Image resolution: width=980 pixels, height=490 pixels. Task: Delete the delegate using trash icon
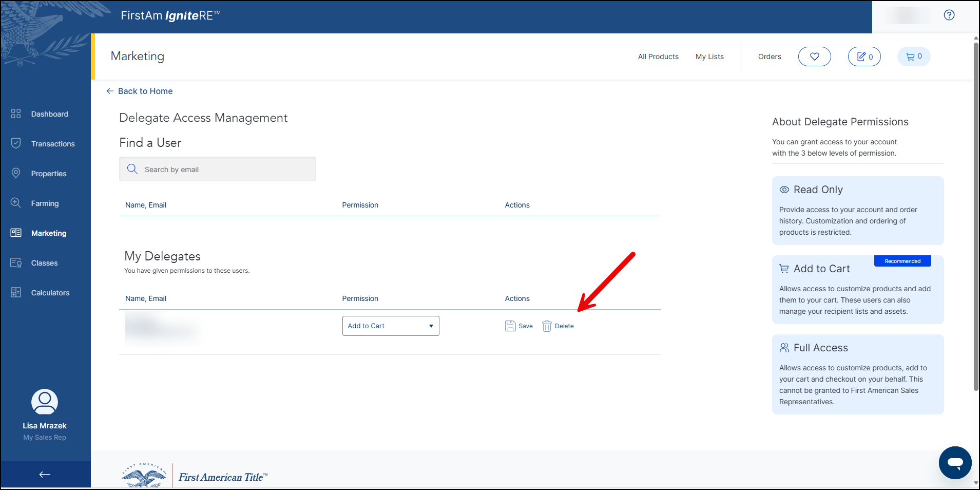pyautogui.click(x=547, y=326)
